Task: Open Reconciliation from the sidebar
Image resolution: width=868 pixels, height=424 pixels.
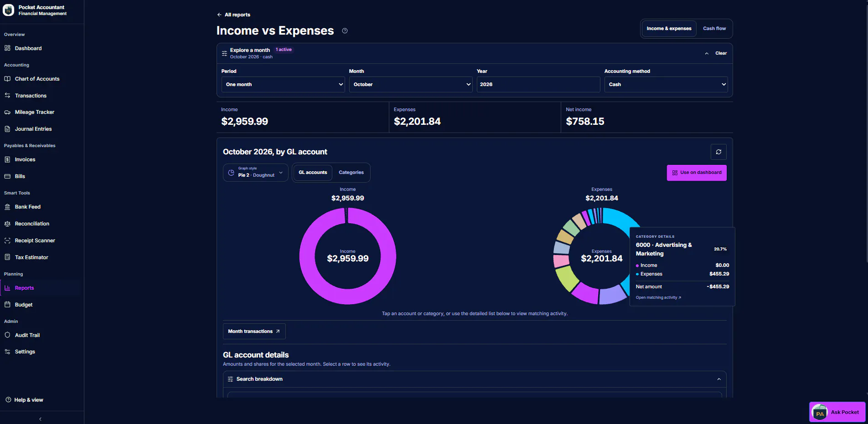Action: pos(32,224)
